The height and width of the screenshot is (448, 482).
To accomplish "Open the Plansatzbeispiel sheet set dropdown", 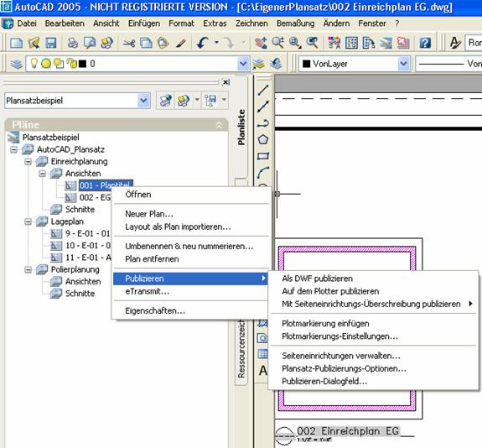I will pyautogui.click(x=143, y=101).
